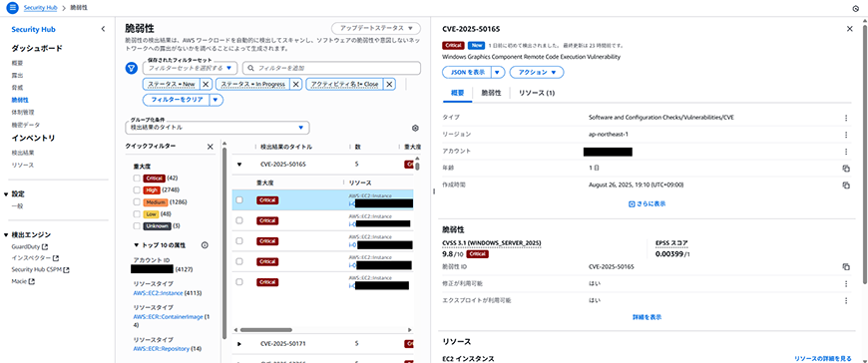
Task: Click 詳細を表示 link
Action: [x=648, y=317]
